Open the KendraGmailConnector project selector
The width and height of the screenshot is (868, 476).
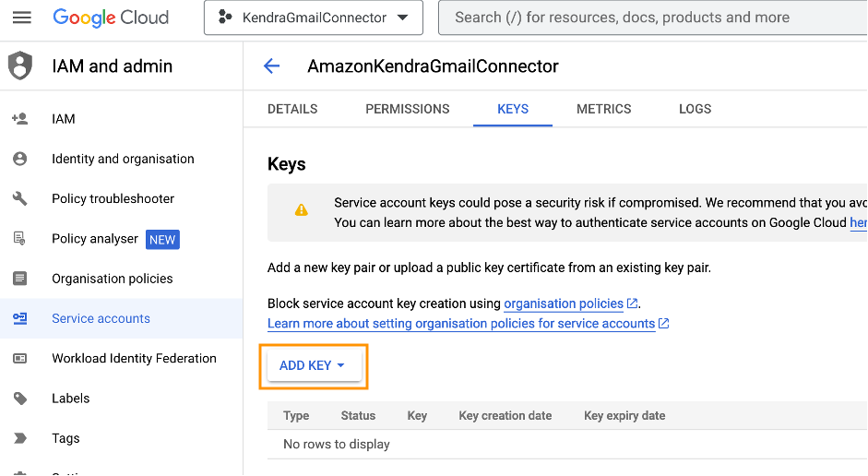click(x=313, y=18)
